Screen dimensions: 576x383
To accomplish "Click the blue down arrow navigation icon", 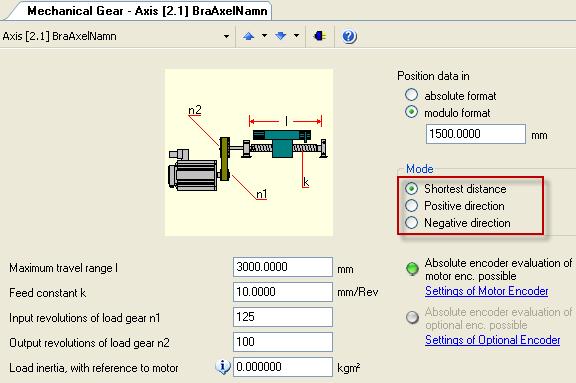I will 281,36.
